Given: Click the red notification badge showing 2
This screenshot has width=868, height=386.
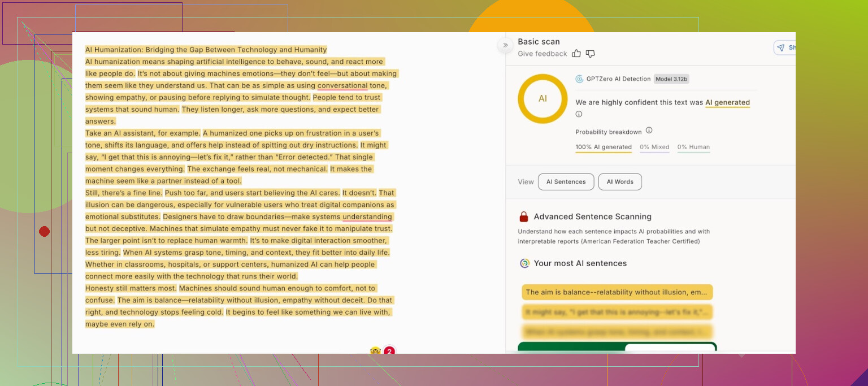Looking at the screenshot, I should coord(389,352).
